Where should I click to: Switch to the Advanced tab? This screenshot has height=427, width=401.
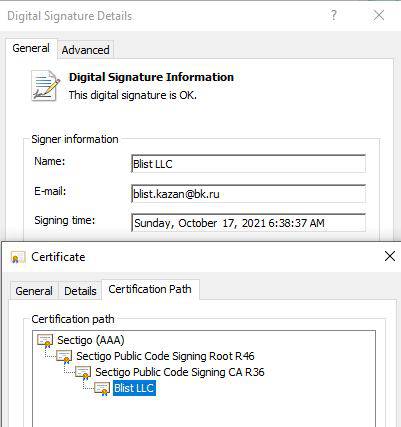[x=85, y=50]
